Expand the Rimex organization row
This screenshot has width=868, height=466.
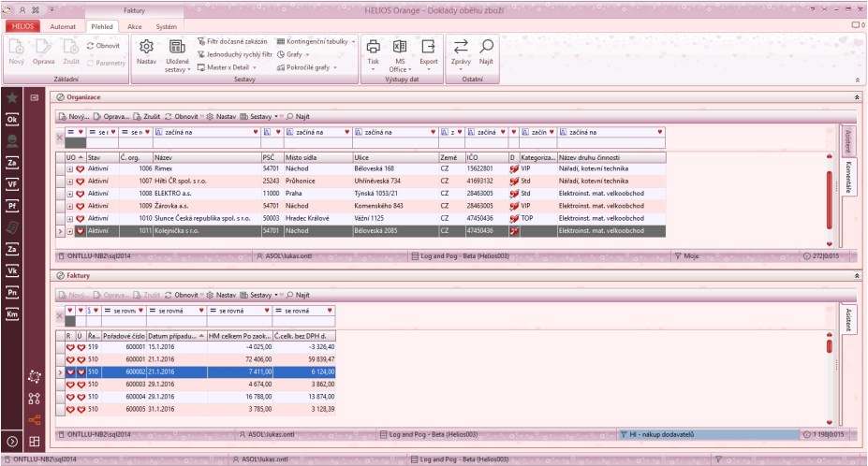coord(69,168)
